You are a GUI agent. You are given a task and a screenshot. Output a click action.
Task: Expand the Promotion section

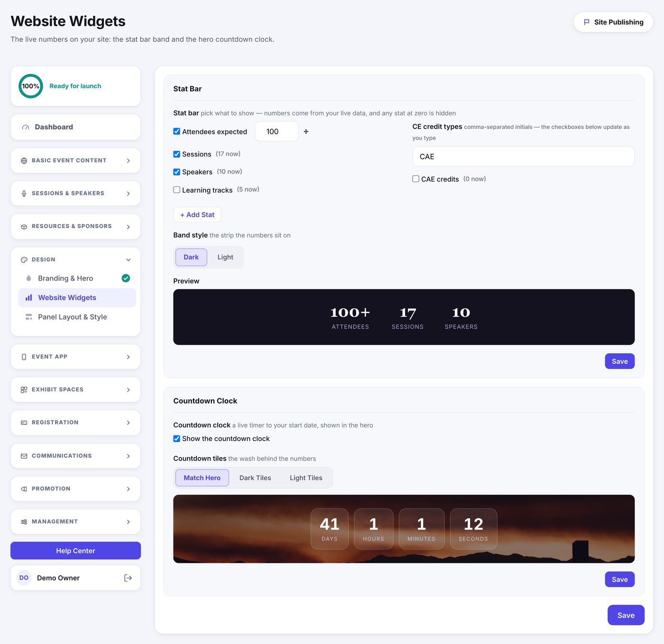pyautogui.click(x=75, y=489)
